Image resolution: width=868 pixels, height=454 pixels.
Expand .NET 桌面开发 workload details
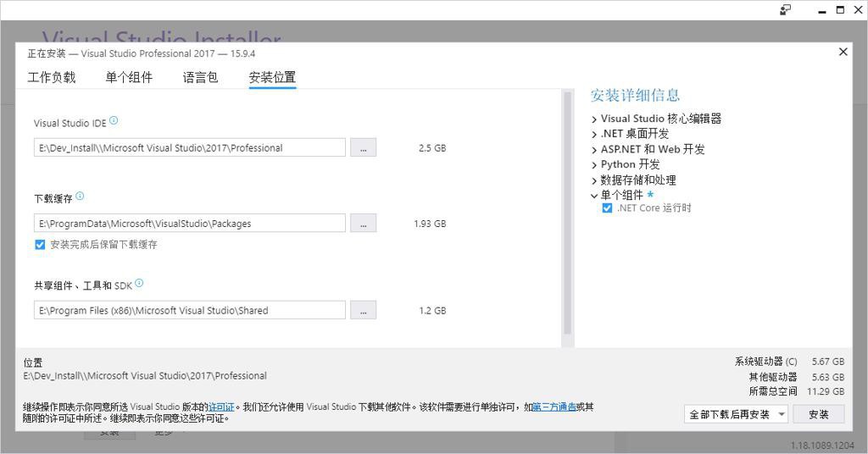[x=594, y=135]
